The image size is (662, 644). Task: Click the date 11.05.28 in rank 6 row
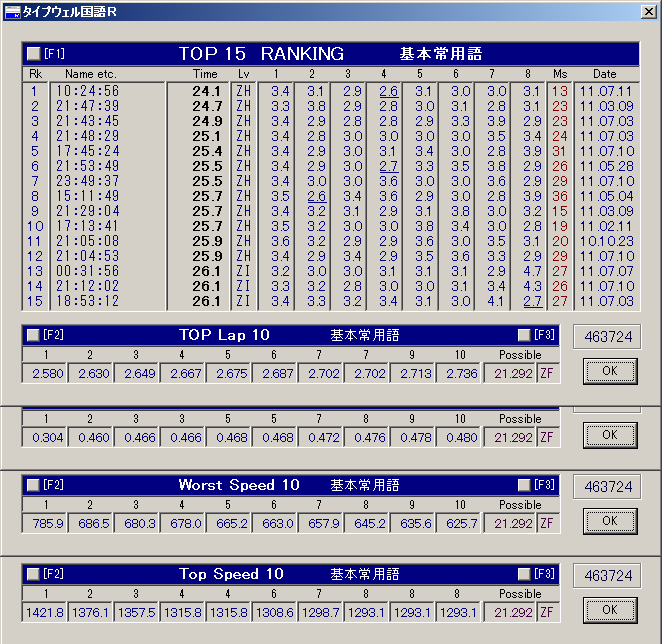pos(606,166)
